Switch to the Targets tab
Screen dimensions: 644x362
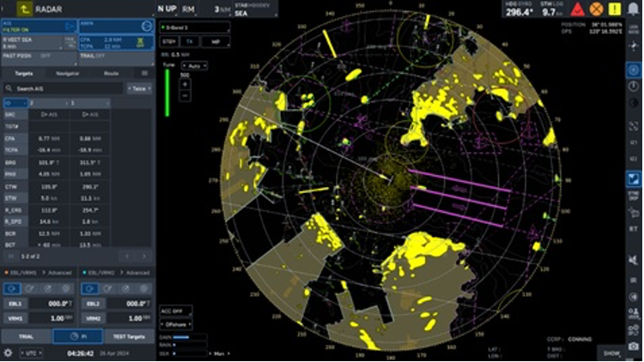[x=24, y=74]
